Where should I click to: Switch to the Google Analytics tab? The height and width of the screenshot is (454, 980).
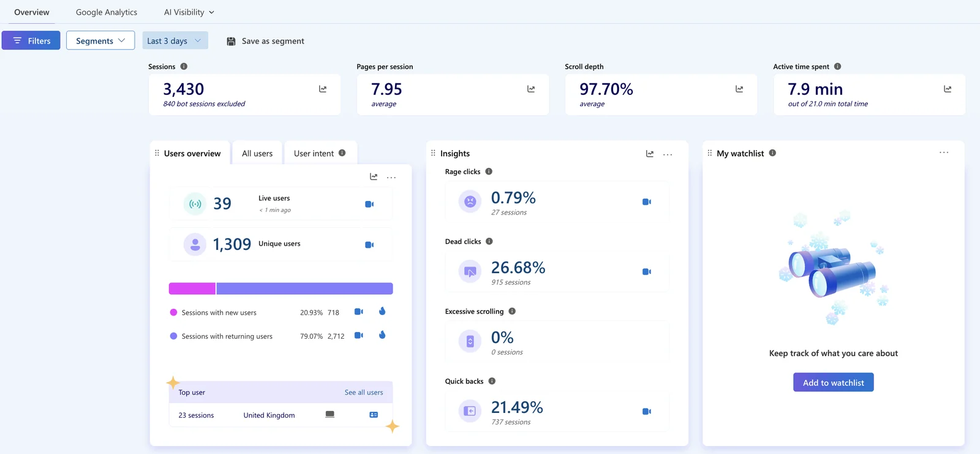(107, 12)
